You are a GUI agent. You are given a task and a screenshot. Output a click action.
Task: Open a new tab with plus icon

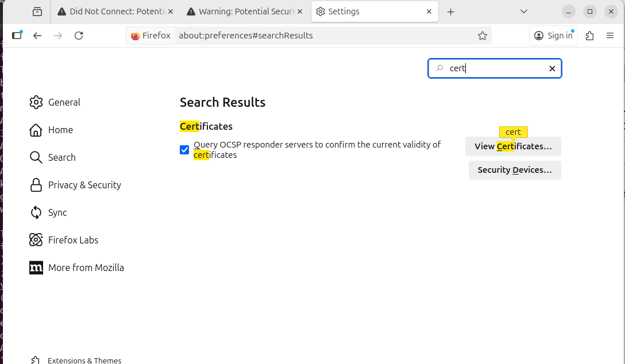tap(451, 11)
